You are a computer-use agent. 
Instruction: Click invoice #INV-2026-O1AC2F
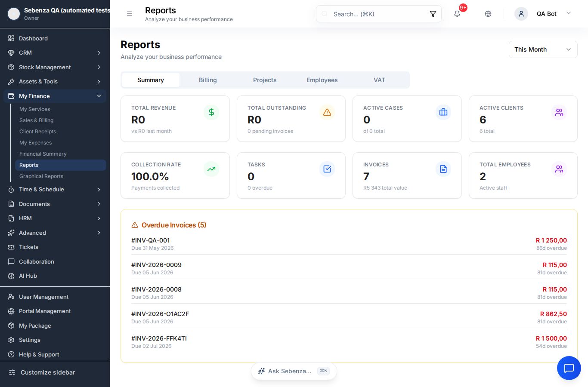[160, 314]
